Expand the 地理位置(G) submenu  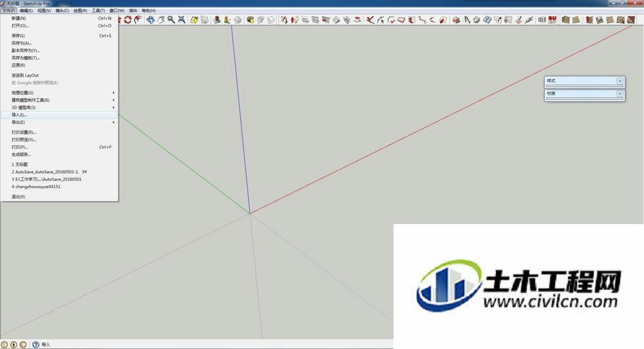(x=59, y=93)
